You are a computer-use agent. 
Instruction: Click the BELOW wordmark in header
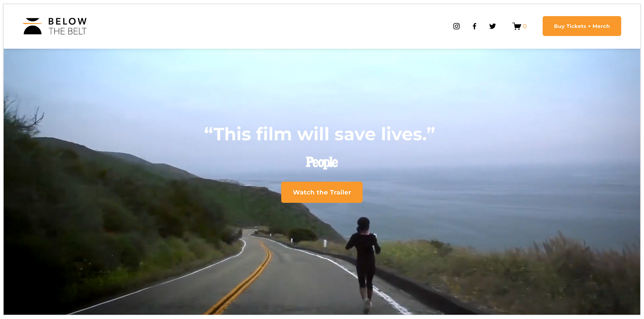(x=68, y=21)
